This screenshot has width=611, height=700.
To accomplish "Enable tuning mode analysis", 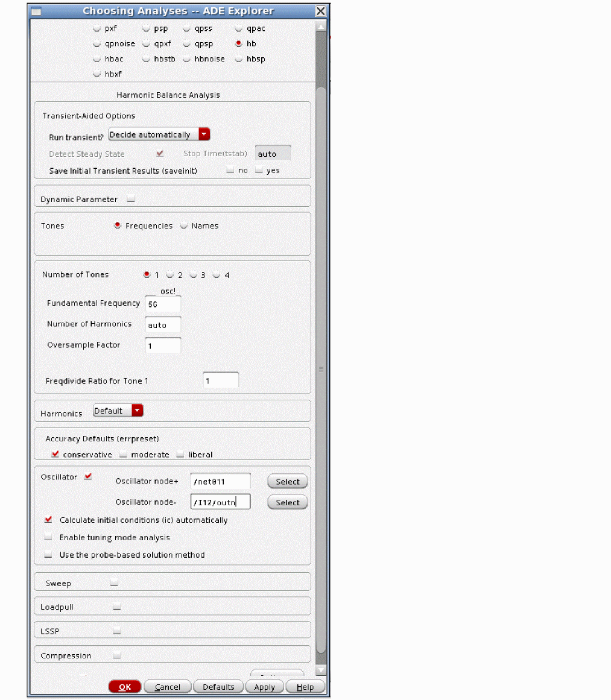I will click(x=48, y=537).
